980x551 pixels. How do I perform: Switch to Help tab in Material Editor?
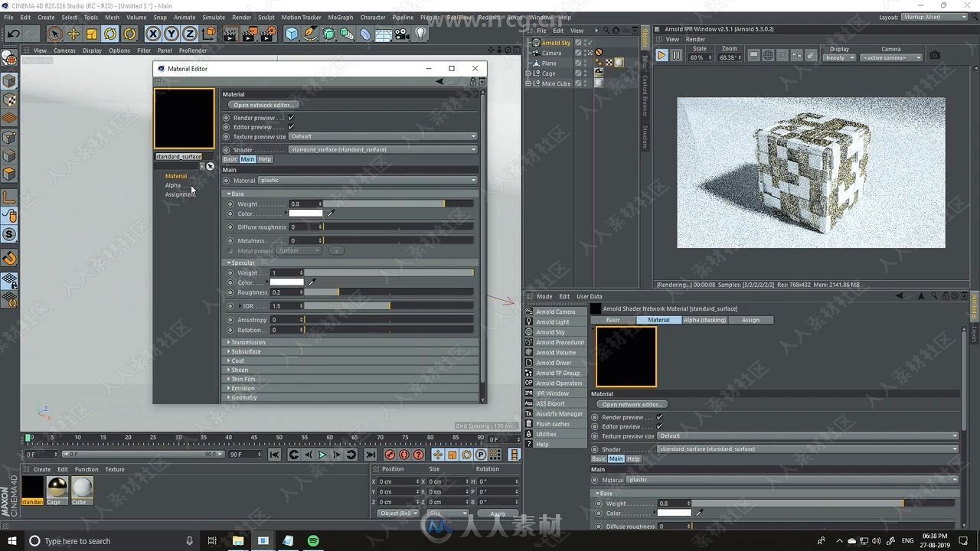point(264,159)
